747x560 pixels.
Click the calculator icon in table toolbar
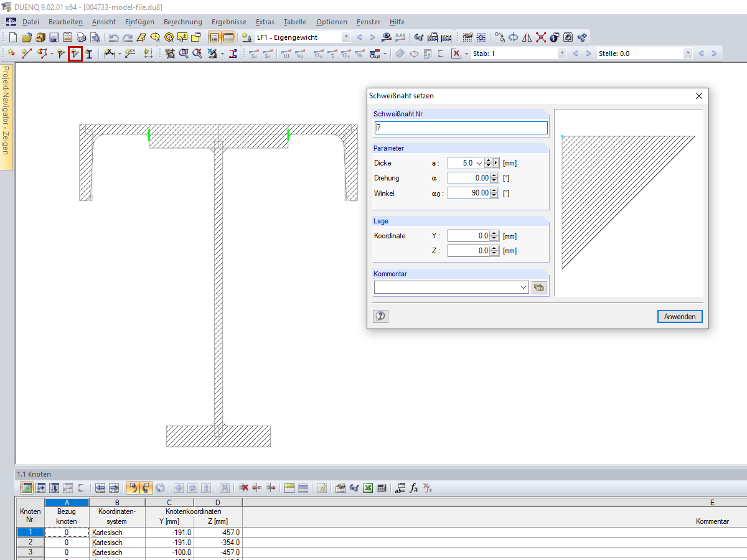coord(382,488)
